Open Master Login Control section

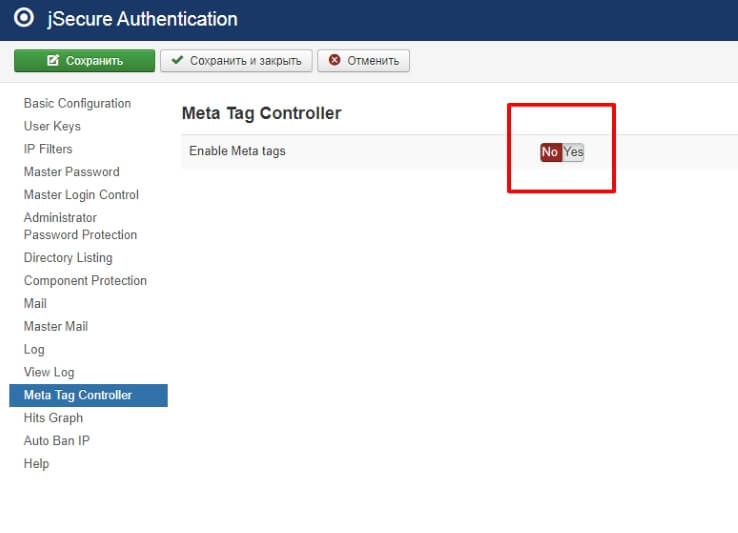(x=81, y=194)
